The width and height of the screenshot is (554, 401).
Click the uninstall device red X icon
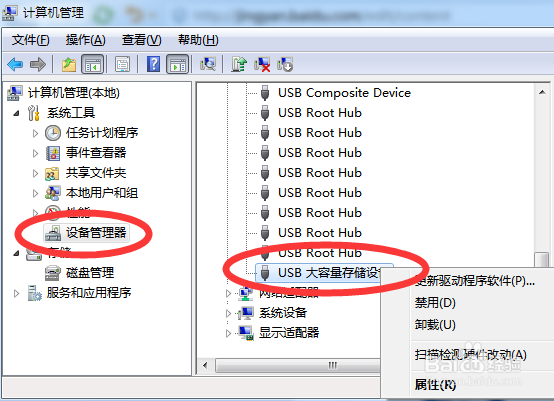(x=262, y=64)
